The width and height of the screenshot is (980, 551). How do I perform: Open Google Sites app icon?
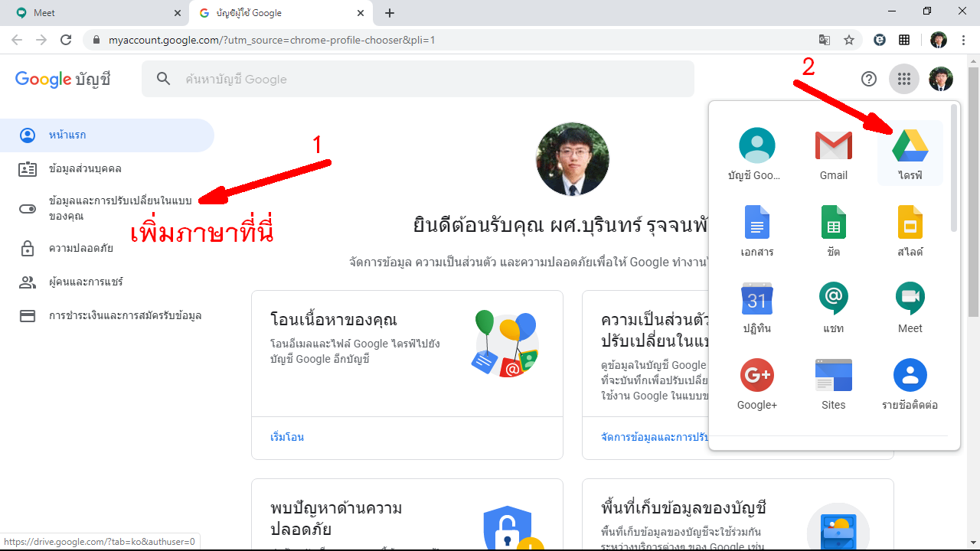[833, 383]
